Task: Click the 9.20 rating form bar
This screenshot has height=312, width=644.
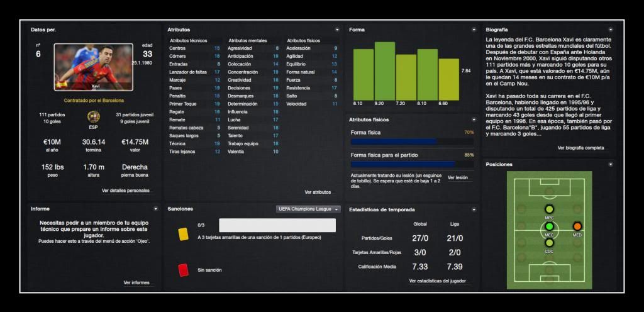Action: click(x=385, y=71)
